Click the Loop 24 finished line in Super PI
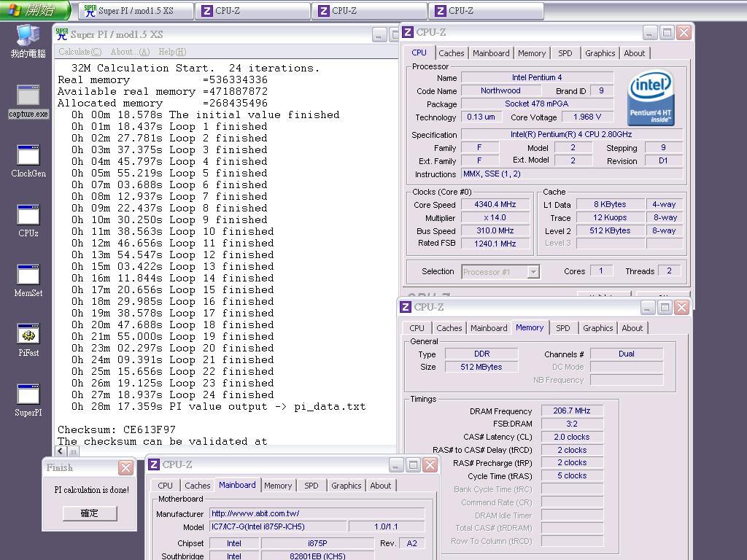747x560 pixels. click(x=172, y=394)
